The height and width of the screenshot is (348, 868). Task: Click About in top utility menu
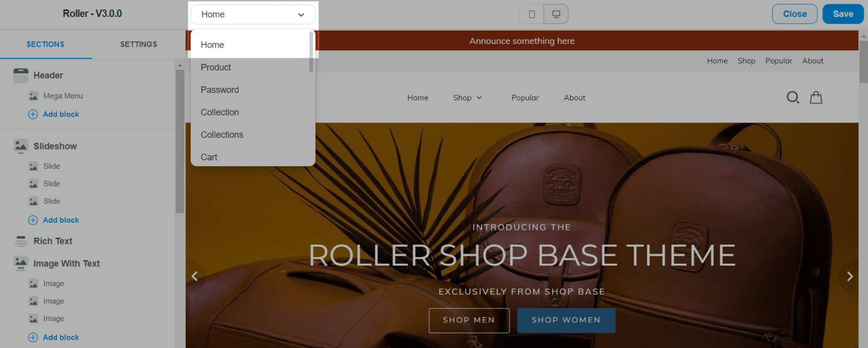pyautogui.click(x=813, y=61)
